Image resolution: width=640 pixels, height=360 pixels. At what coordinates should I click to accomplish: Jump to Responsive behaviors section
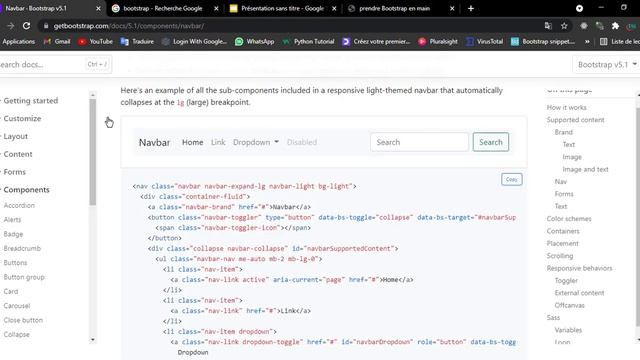point(580,268)
